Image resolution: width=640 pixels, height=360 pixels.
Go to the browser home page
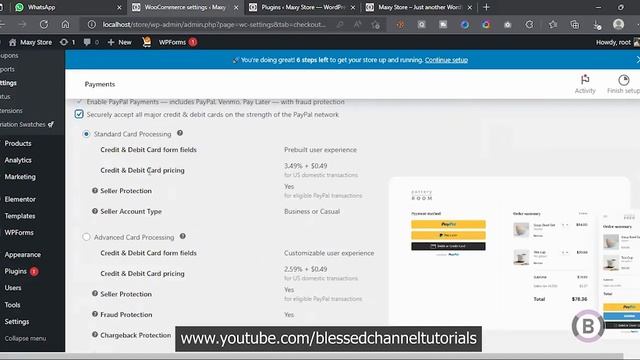pos(65,24)
